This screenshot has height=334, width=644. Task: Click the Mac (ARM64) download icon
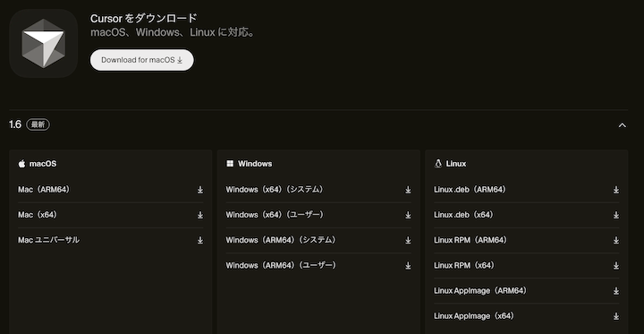coord(200,190)
